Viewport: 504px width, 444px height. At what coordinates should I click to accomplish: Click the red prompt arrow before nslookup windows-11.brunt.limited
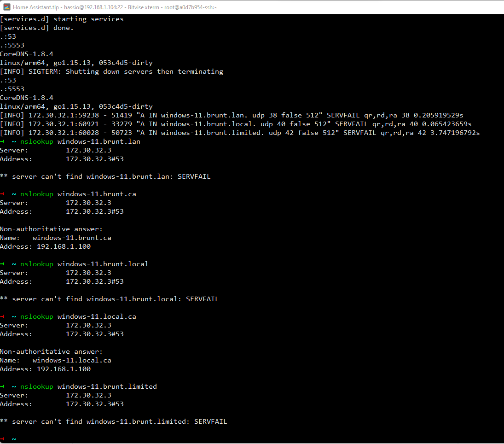(3, 386)
